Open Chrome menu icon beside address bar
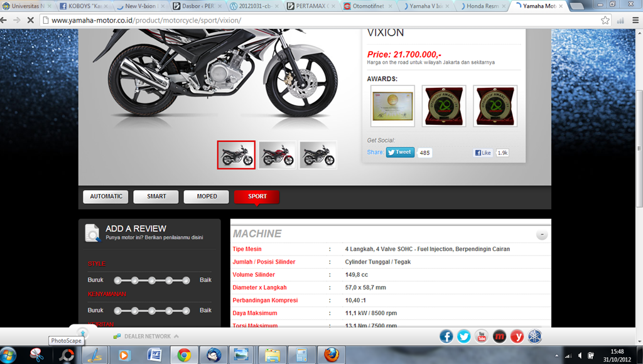The height and width of the screenshot is (364, 643). coord(620,20)
